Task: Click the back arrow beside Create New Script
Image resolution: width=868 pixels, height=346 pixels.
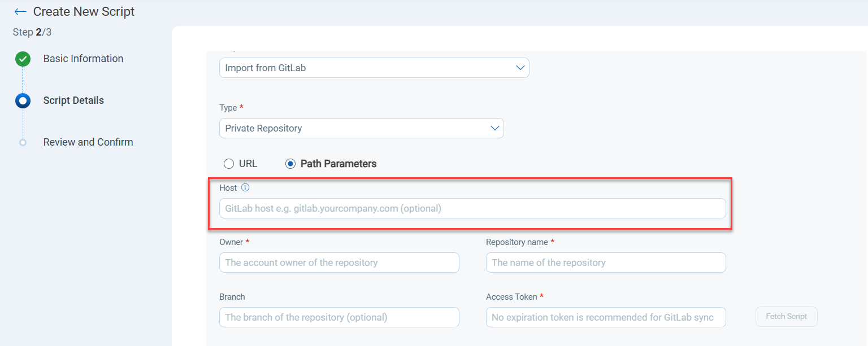Action: pos(20,12)
